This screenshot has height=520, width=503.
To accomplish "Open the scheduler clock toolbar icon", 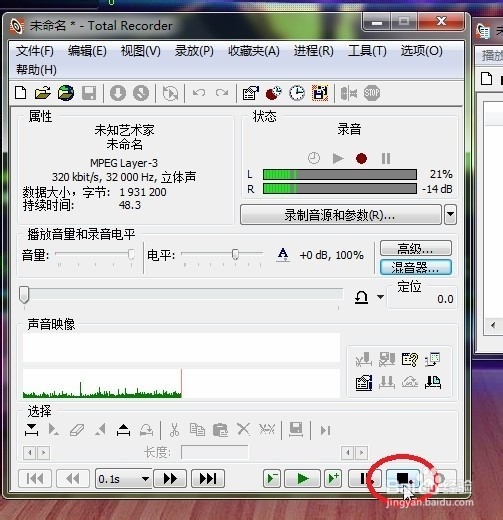I will 297,93.
